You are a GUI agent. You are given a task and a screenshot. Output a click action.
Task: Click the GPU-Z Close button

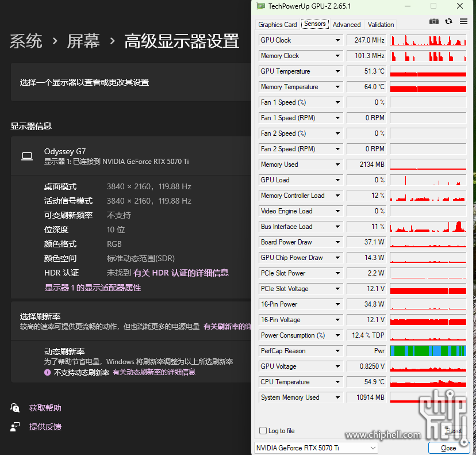tap(448, 448)
